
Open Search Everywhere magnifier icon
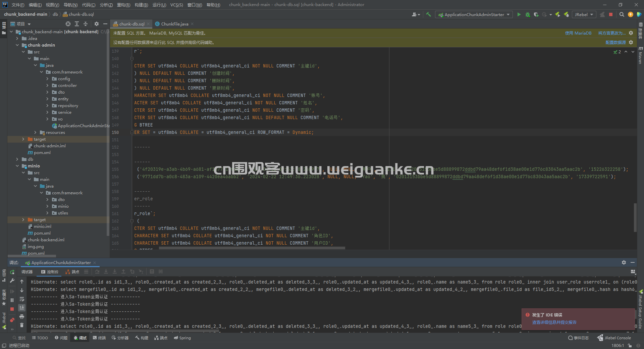(622, 14)
